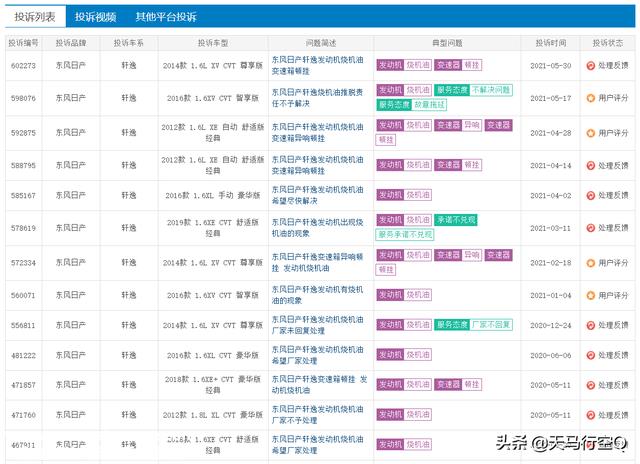Open complaint link 东风日产轩逸发动机烧机油变速箱顿挫 for 602273
The image size is (640, 464).
(318, 65)
